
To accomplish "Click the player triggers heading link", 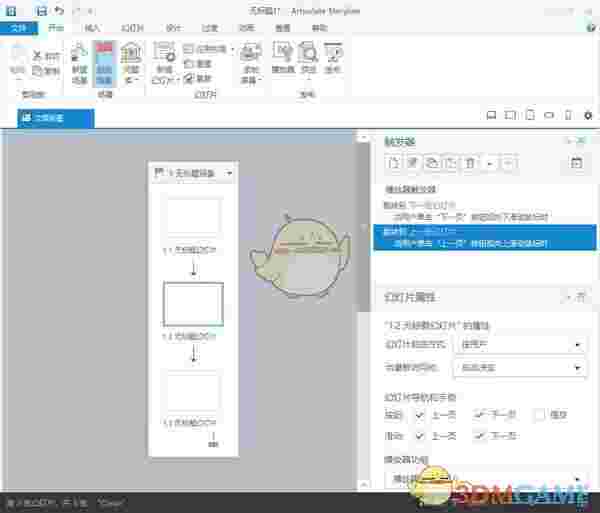I will pyautogui.click(x=410, y=189).
